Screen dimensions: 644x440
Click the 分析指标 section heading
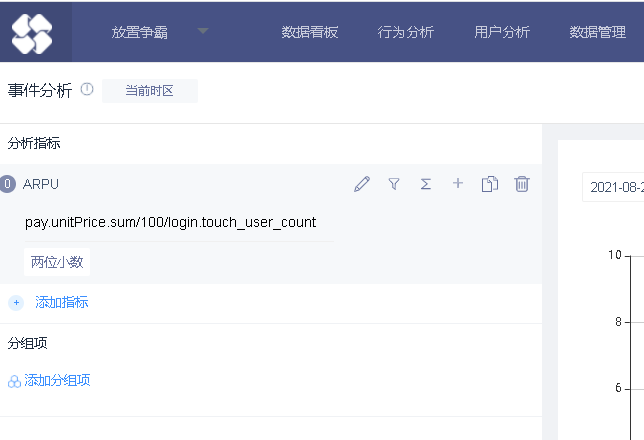pos(34,143)
